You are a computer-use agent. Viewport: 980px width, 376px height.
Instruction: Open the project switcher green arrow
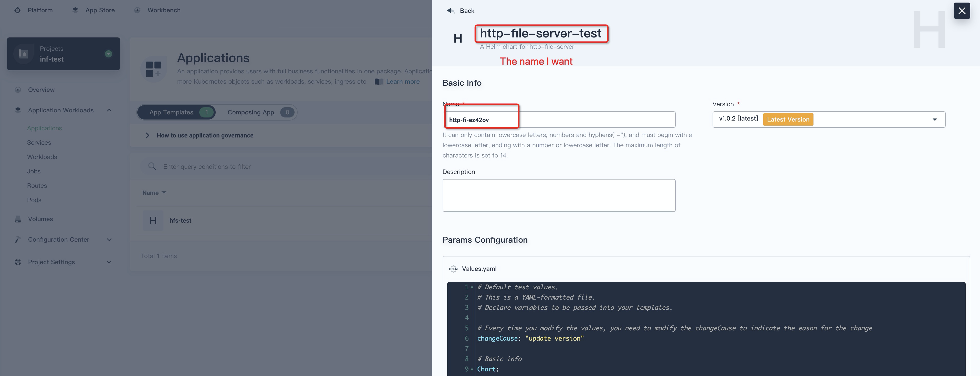point(108,54)
